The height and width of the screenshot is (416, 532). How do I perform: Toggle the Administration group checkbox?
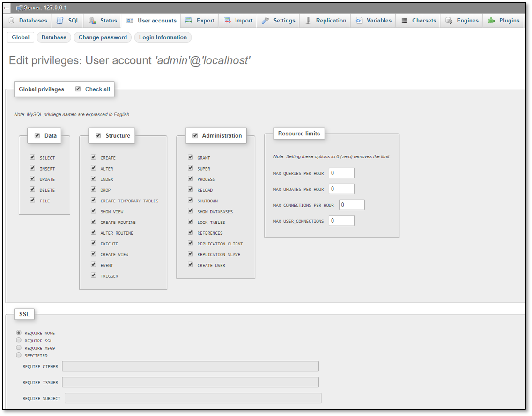pos(195,135)
